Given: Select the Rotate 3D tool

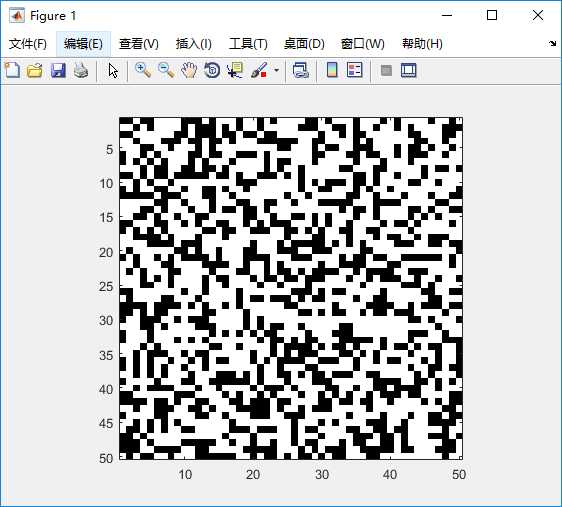Looking at the screenshot, I should tap(212, 70).
